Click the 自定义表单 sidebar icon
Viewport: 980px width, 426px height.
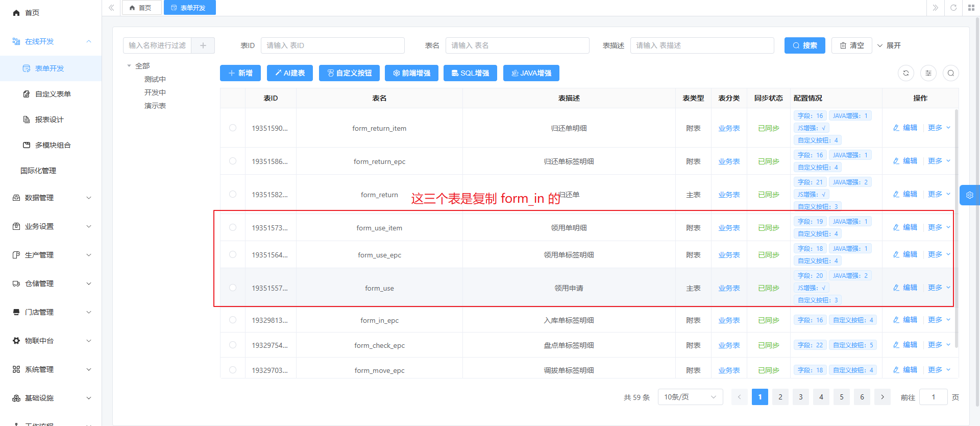27,94
